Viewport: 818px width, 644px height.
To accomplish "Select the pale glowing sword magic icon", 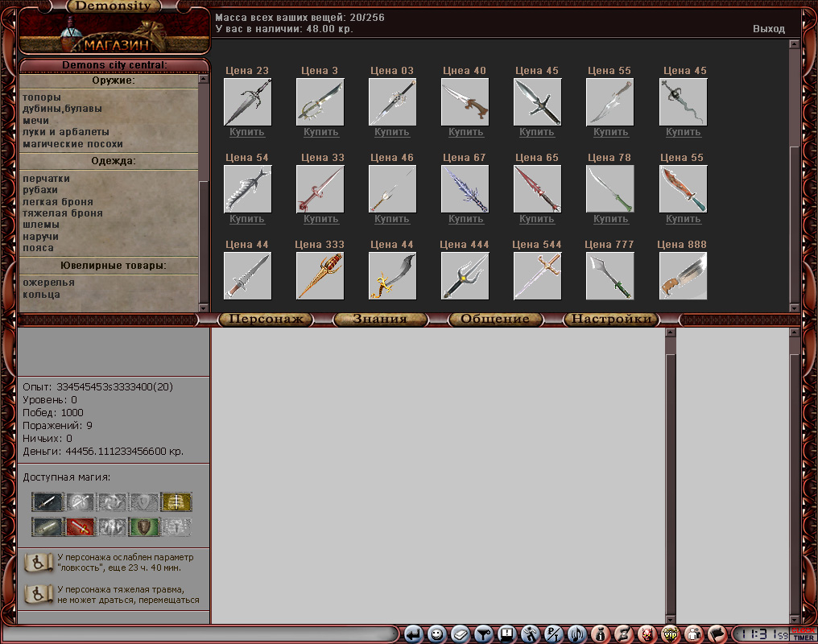I will pyautogui.click(x=47, y=526).
